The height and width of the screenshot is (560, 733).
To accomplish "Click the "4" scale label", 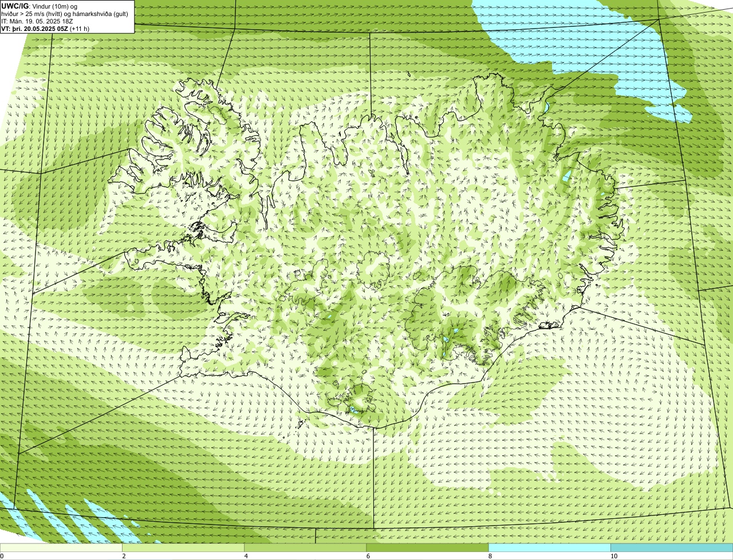I will [246, 556].
